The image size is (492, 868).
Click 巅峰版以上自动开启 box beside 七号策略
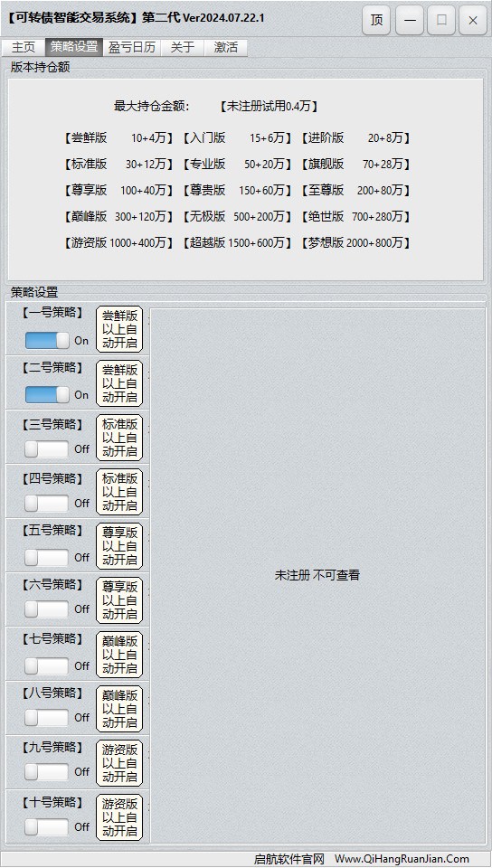[119, 655]
